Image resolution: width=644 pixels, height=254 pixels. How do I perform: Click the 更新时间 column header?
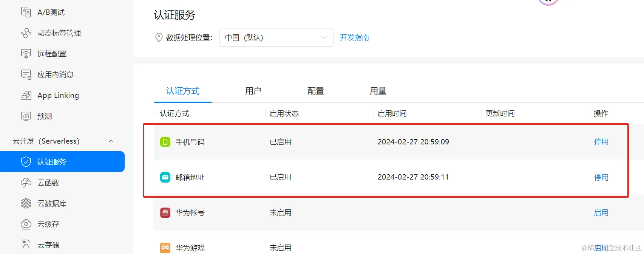[500, 113]
